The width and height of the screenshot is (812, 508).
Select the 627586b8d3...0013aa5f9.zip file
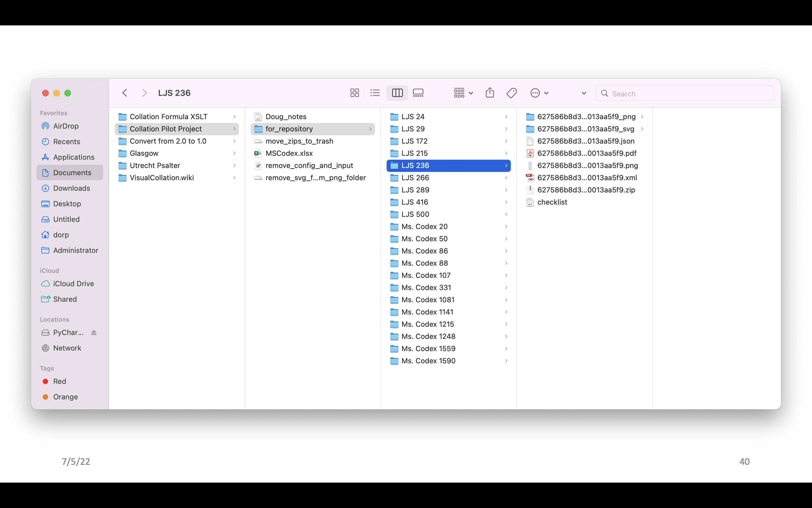(584, 190)
